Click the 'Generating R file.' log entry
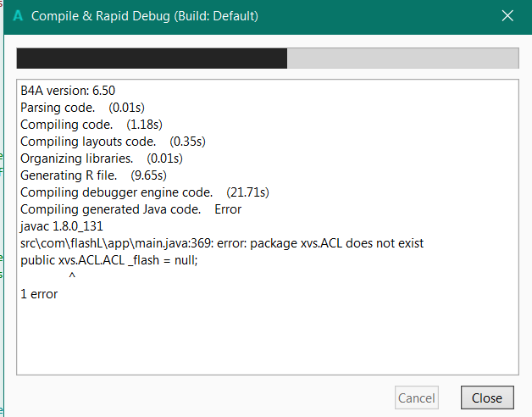Image resolution: width=532 pixels, height=417 pixels. pos(93,175)
